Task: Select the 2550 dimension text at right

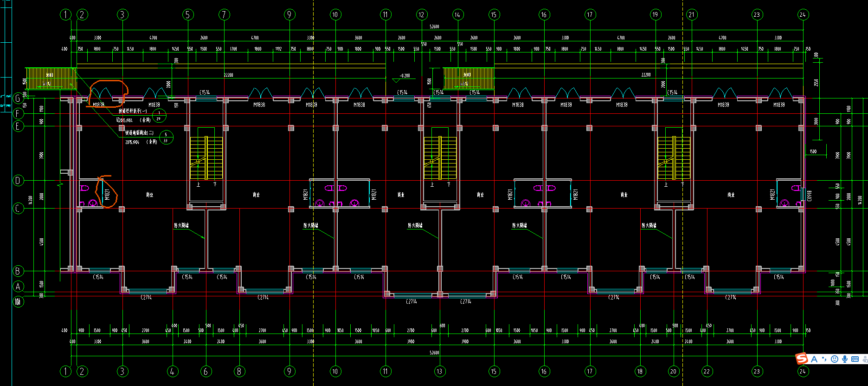Action: (816, 82)
